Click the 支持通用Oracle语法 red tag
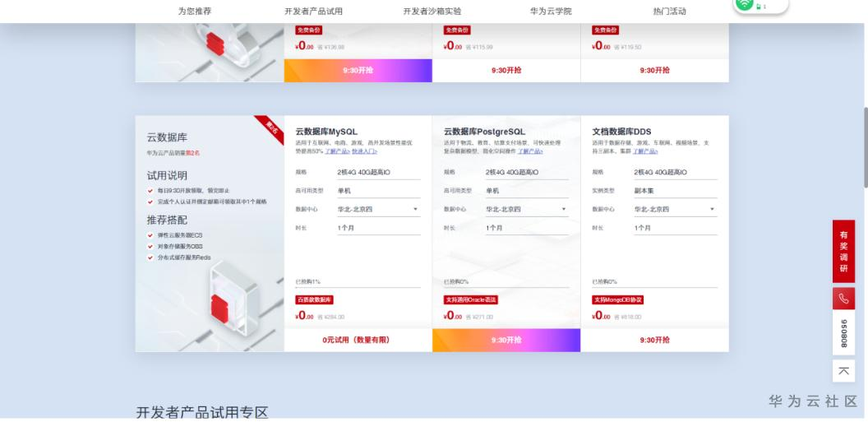This screenshot has height=422, width=868. point(470,300)
